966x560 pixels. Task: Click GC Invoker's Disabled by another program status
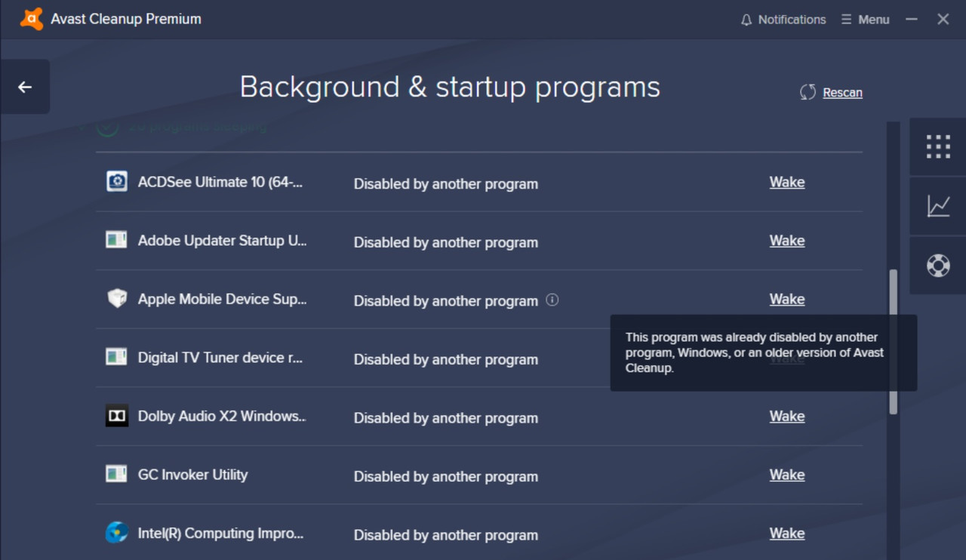(446, 476)
